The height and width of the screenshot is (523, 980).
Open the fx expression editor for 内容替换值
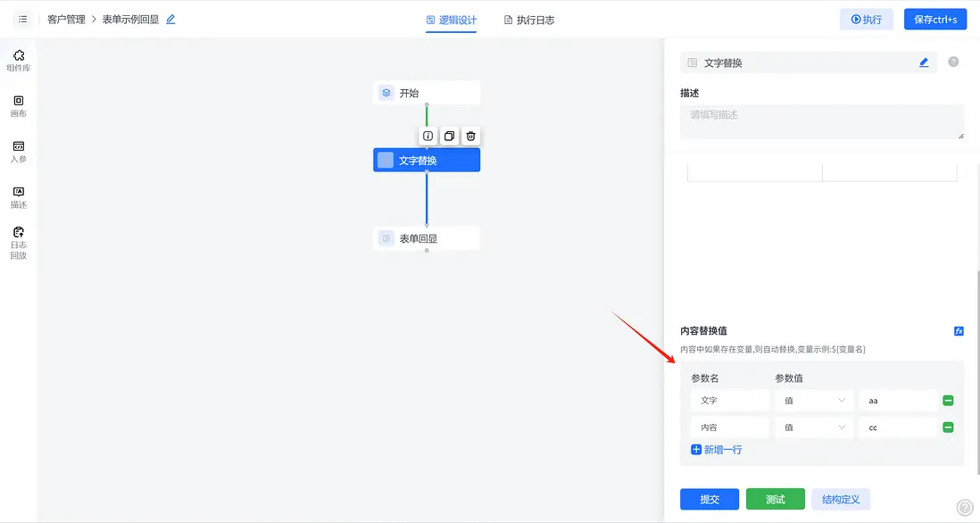pyautogui.click(x=959, y=330)
